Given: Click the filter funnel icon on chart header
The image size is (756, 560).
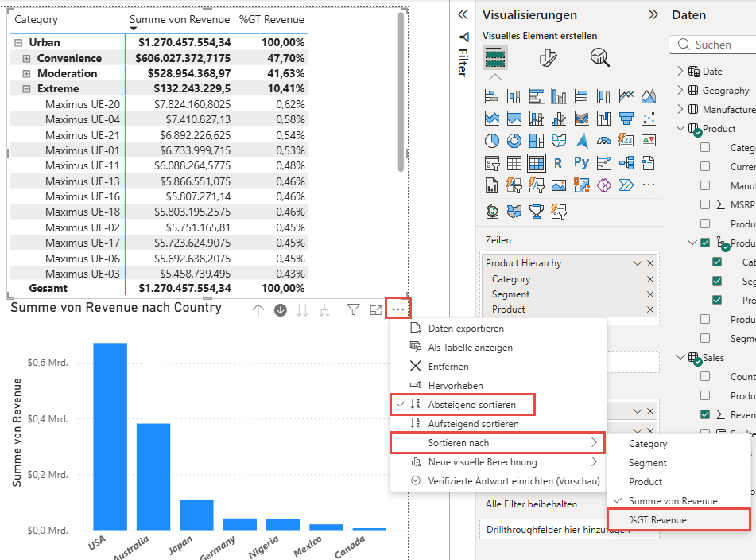Looking at the screenshot, I should pos(354,309).
